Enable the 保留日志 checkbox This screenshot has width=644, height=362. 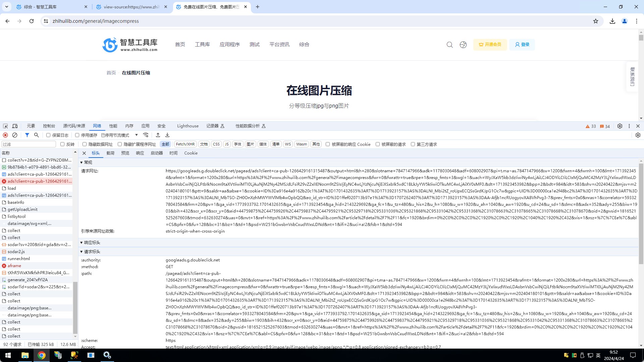pyautogui.click(x=48, y=135)
